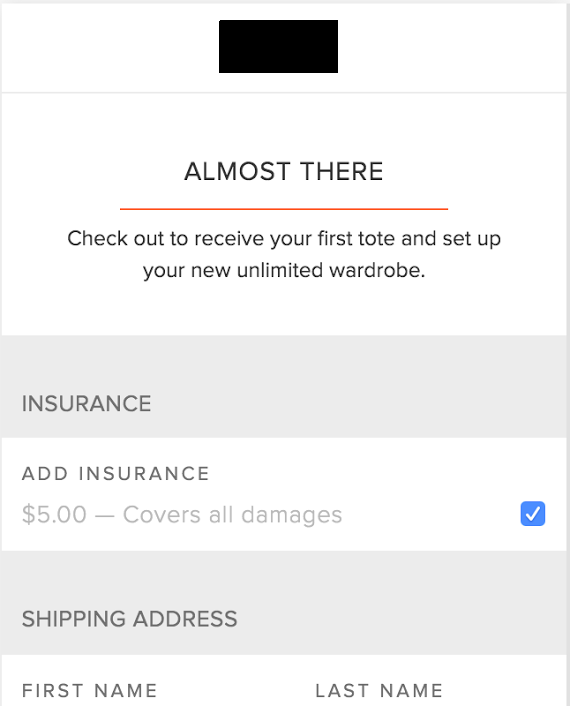
Task: Click the orange divider line under heading
Action: point(284,209)
